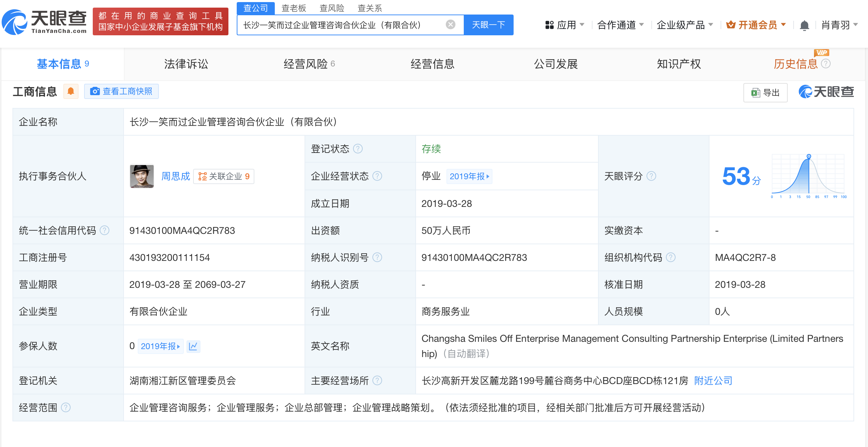Click the company English name text
The image size is (868, 447).
point(632,346)
